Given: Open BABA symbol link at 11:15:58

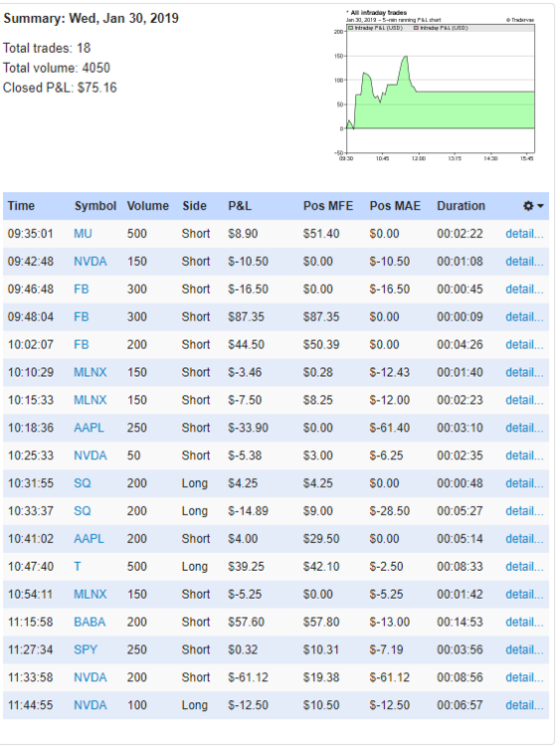Looking at the screenshot, I should click(90, 622).
